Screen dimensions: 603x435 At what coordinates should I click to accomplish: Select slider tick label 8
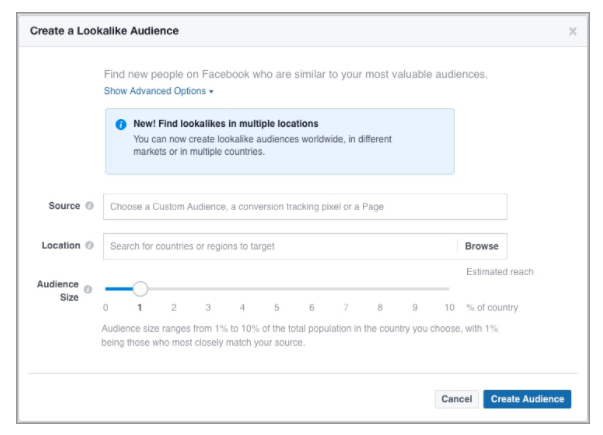pos(380,308)
